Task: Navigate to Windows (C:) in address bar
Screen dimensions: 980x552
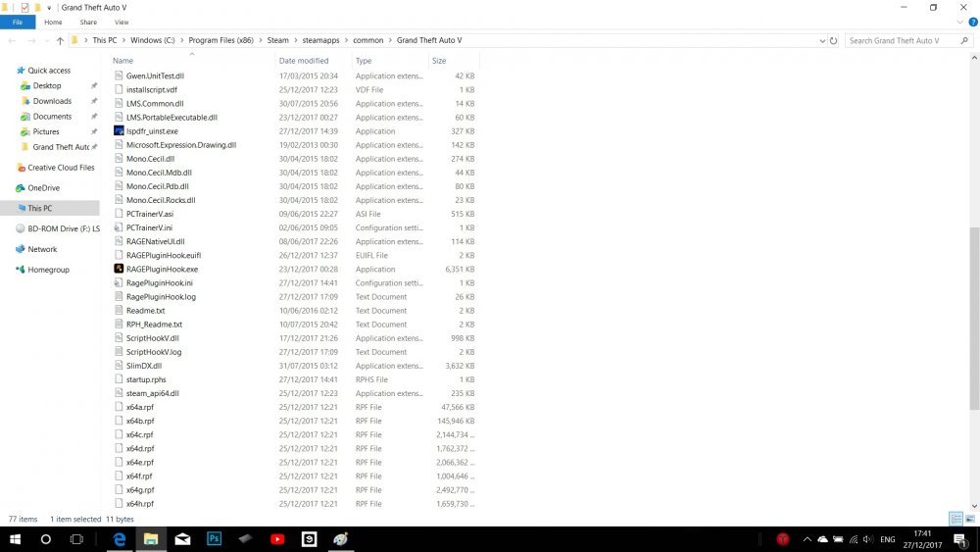Action: (x=153, y=40)
